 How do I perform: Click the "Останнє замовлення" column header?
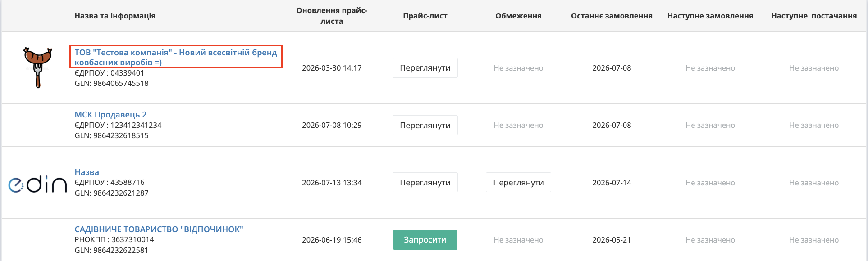click(612, 16)
